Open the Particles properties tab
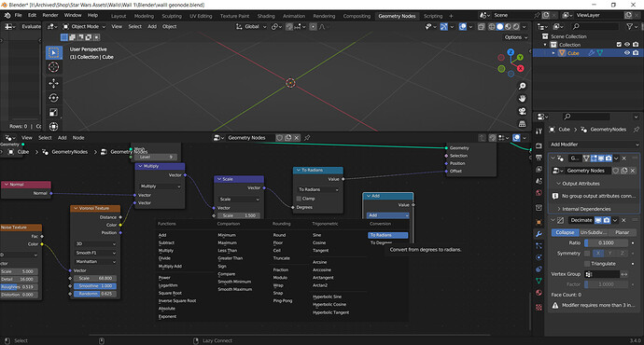The width and height of the screenshot is (644, 345). [539, 245]
